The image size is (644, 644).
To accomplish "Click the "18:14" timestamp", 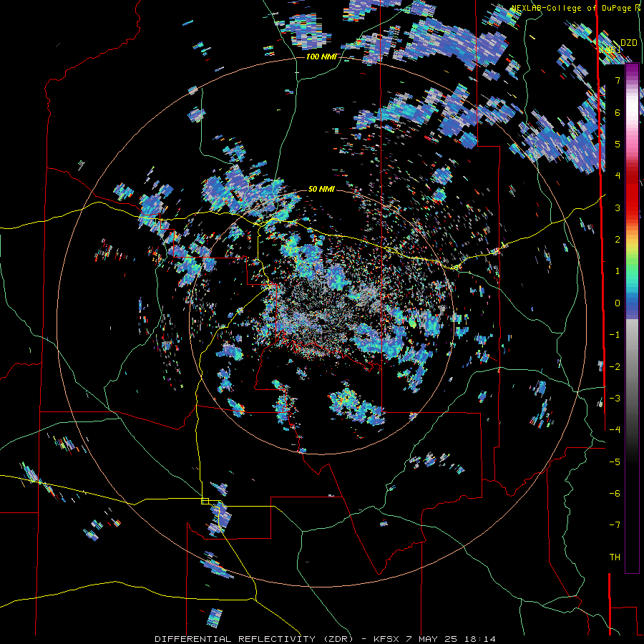I will coord(479,639).
